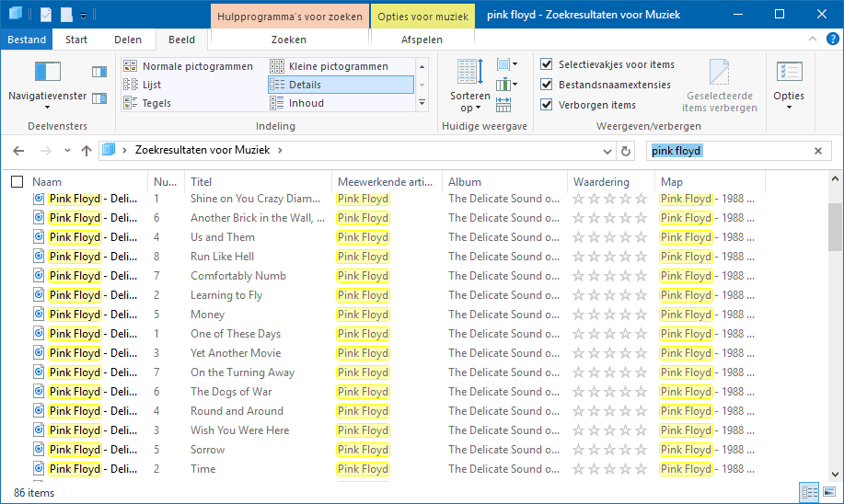Switch to the Beeld ribbon tab

coord(182,40)
